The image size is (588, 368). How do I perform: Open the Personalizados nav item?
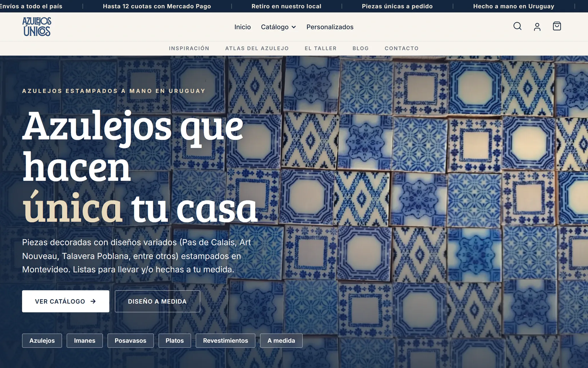(x=330, y=27)
